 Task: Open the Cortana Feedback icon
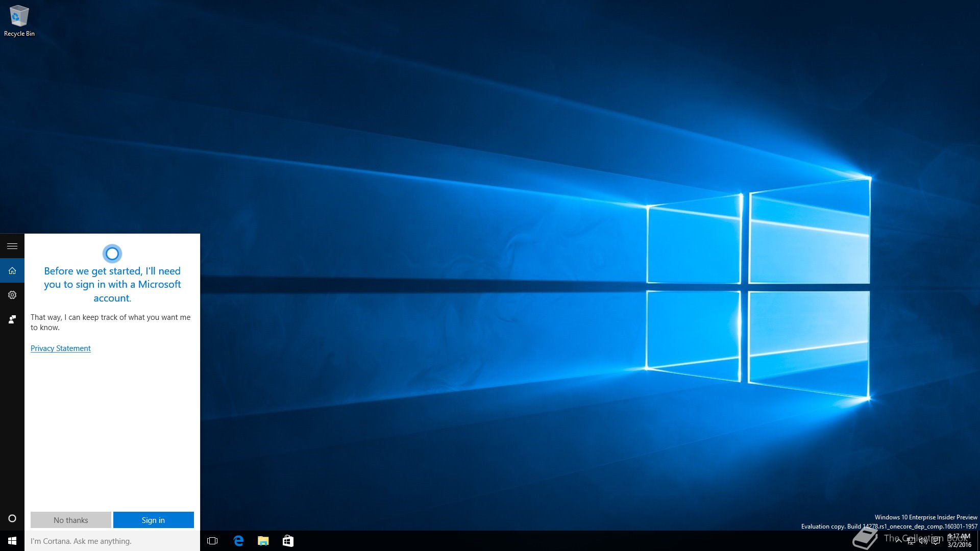[x=12, y=319]
